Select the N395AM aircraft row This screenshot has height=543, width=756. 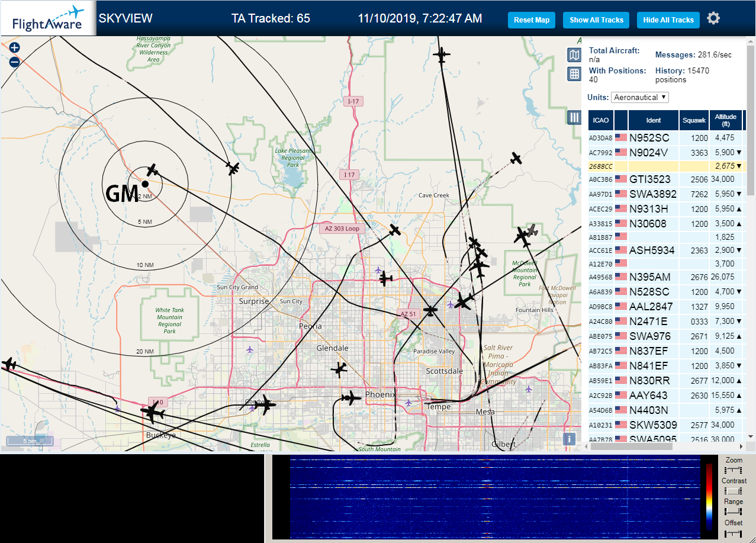[x=666, y=277]
